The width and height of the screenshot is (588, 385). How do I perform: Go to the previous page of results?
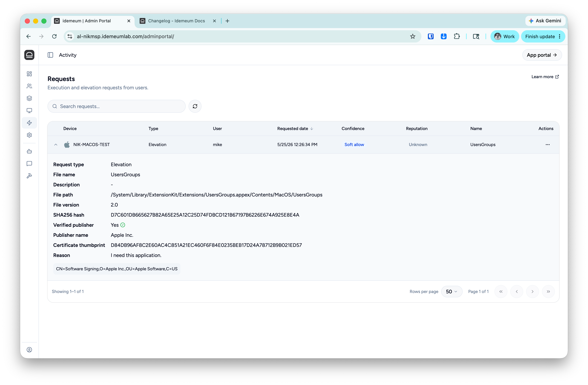(517, 292)
